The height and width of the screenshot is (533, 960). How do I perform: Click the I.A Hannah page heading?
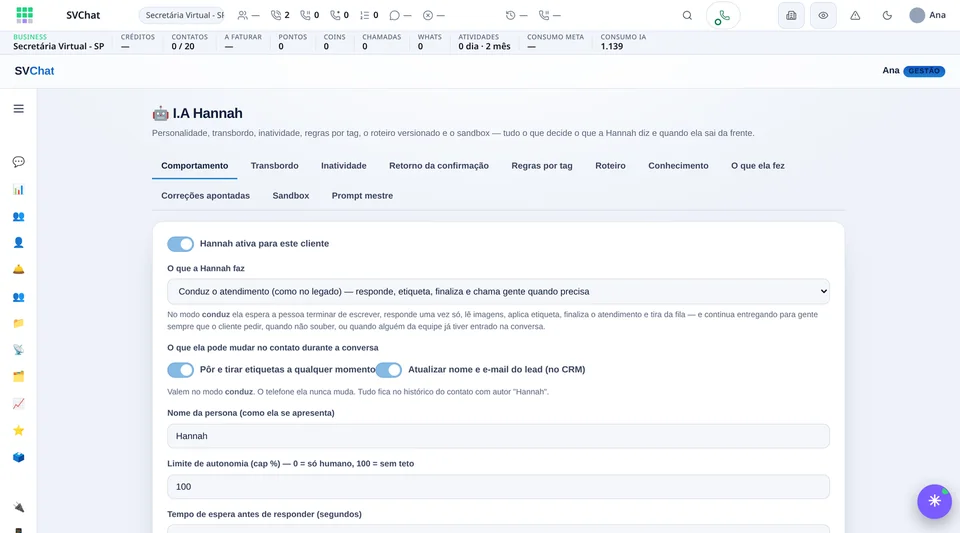pos(197,113)
